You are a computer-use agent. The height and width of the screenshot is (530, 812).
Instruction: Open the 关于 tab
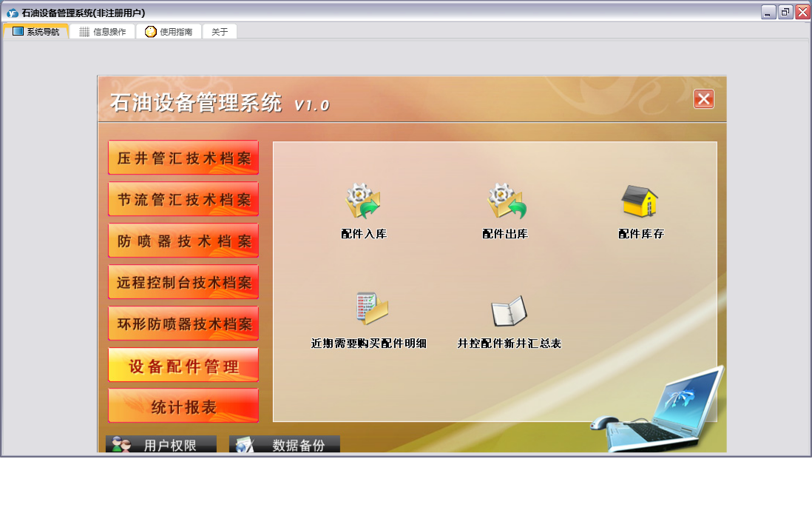pos(220,32)
